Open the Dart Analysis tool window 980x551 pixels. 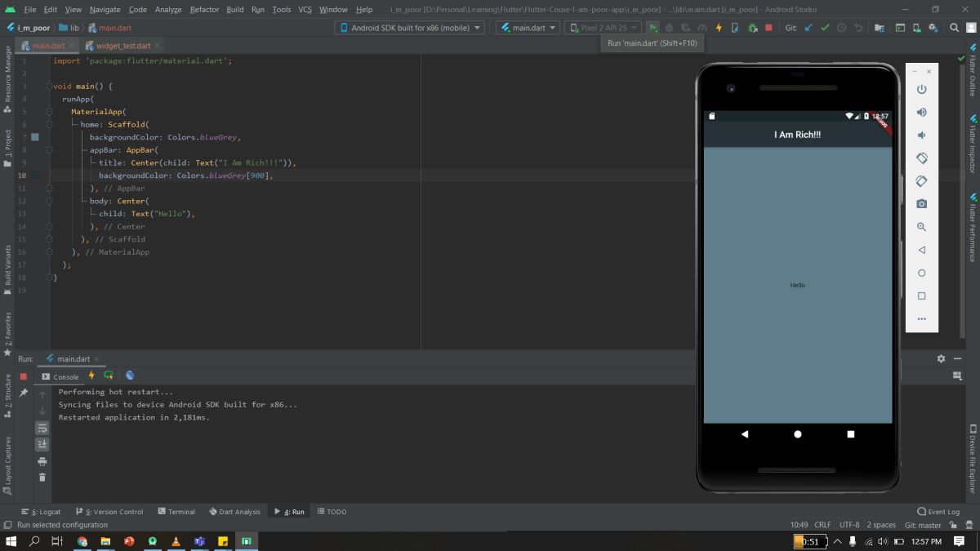[x=234, y=512]
